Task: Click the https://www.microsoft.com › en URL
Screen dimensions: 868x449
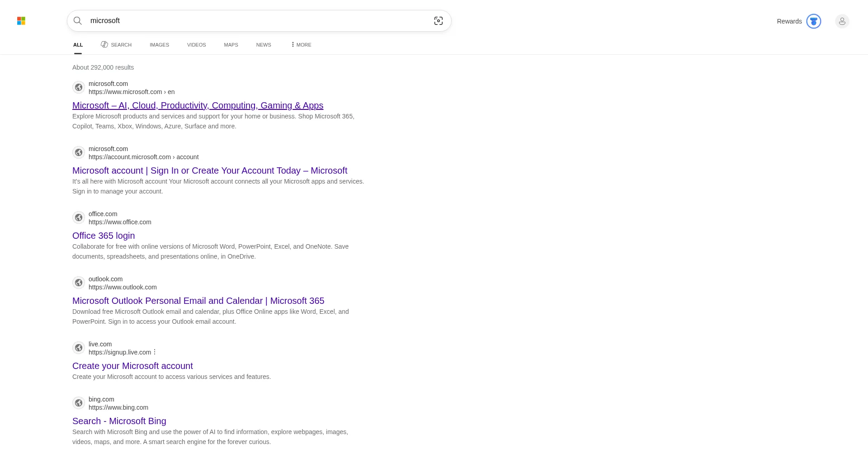Action: coord(132,92)
